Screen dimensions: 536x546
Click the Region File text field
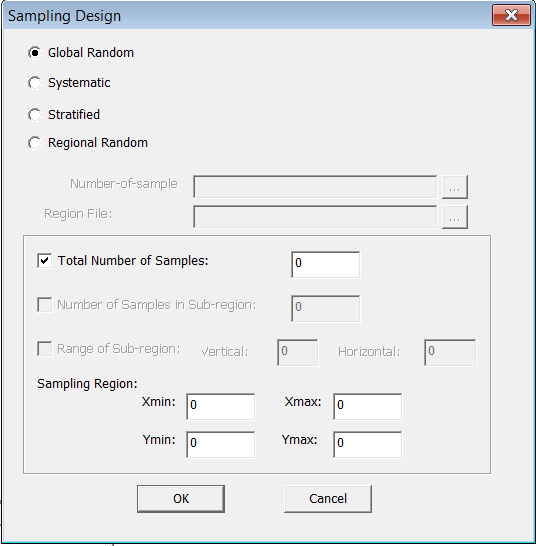pyautogui.click(x=315, y=217)
